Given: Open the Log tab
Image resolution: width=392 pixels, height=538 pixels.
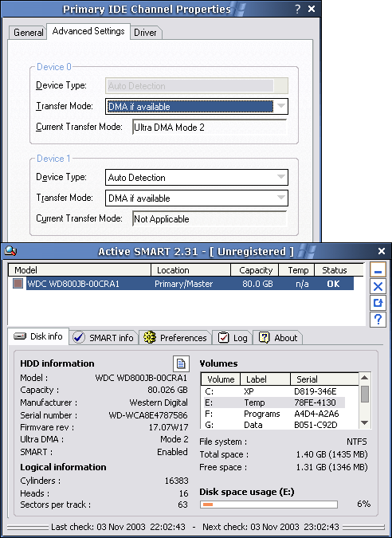Looking at the screenshot, I should point(233,338).
